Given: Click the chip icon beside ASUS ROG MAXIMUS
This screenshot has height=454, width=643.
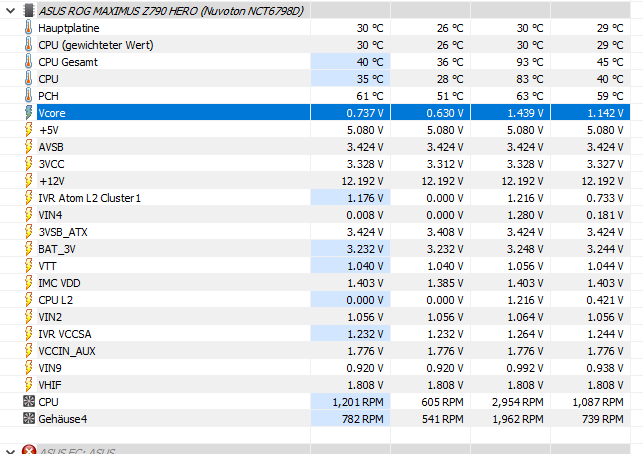Looking at the screenshot, I should point(29,11).
